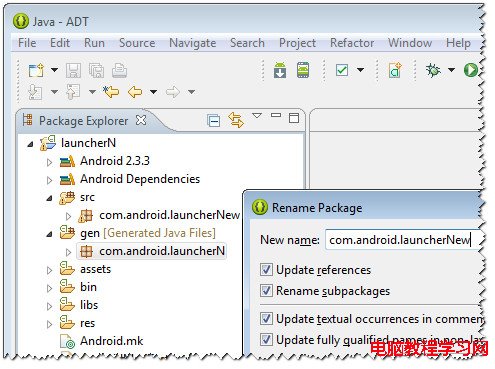This screenshot has width=495, height=369.
Task: Click the green Run button icon
Action: (x=471, y=70)
